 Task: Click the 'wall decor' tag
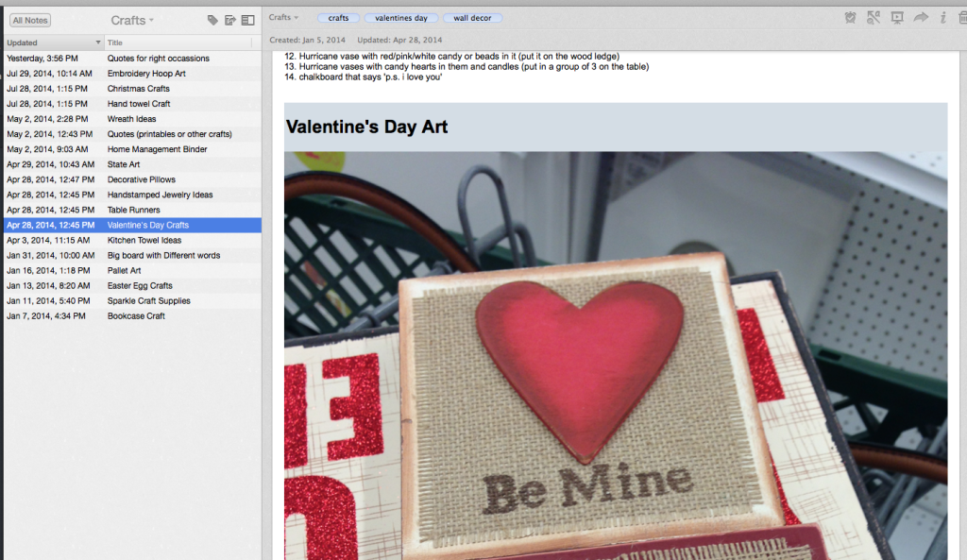point(472,18)
